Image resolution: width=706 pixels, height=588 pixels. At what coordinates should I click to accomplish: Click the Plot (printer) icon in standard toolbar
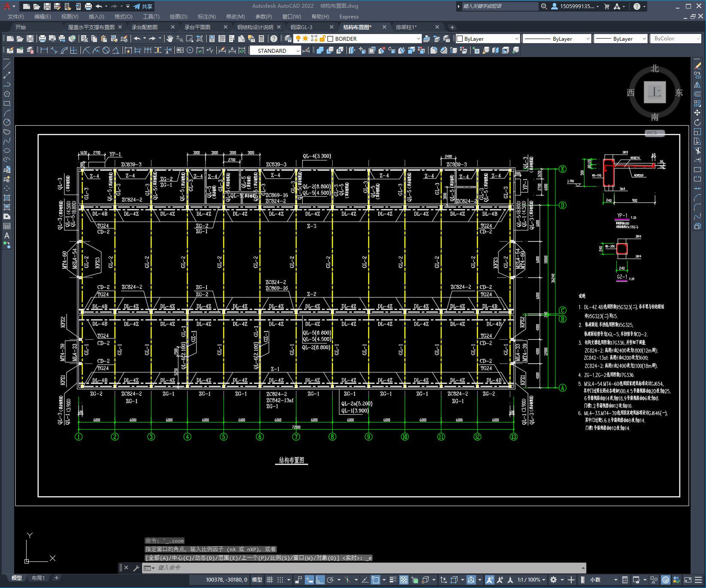[42, 39]
